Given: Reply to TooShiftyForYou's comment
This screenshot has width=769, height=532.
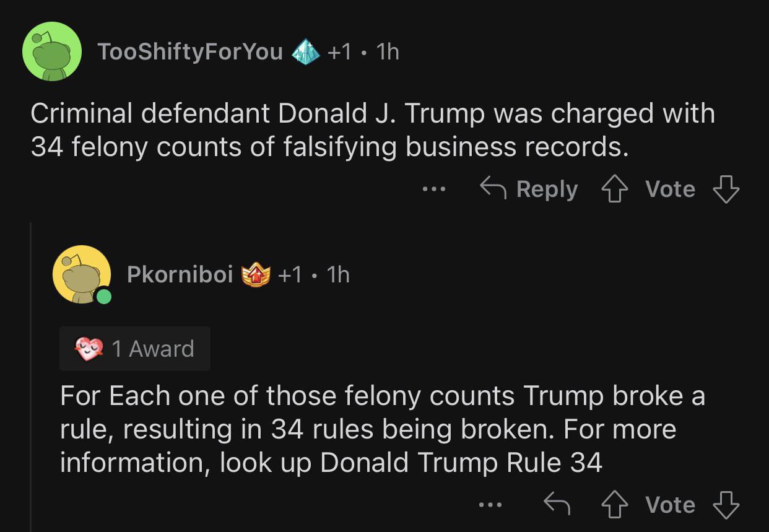Looking at the screenshot, I should (x=529, y=189).
